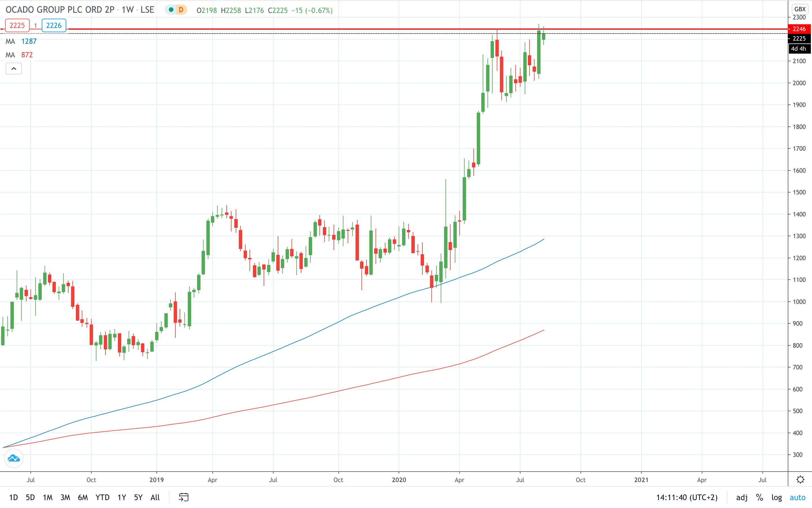The image size is (812, 508).
Task: Click the 2000 level on price axis
Action: coord(799,83)
